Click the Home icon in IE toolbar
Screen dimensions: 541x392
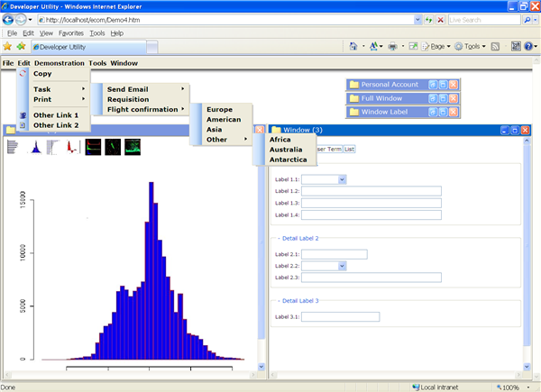coord(353,46)
